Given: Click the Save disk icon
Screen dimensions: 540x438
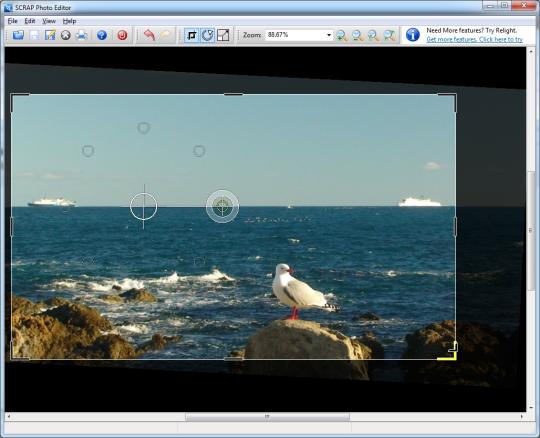Looking at the screenshot, I should (34, 35).
